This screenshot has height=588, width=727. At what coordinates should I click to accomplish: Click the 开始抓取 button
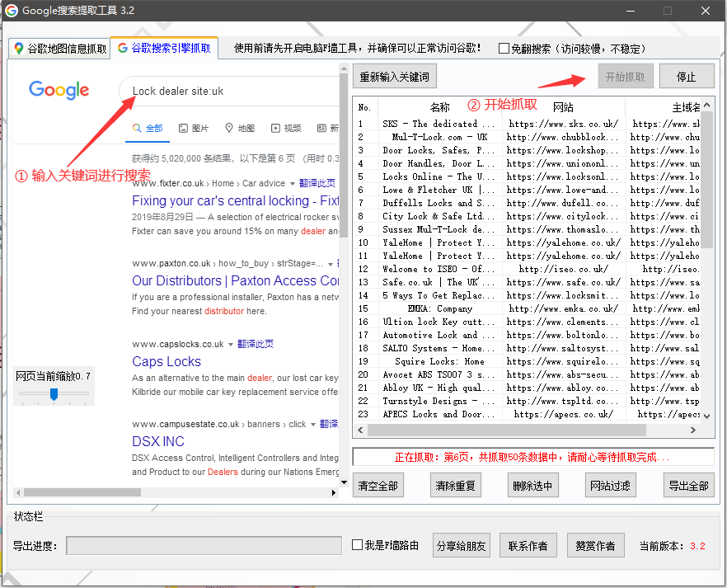pos(625,76)
